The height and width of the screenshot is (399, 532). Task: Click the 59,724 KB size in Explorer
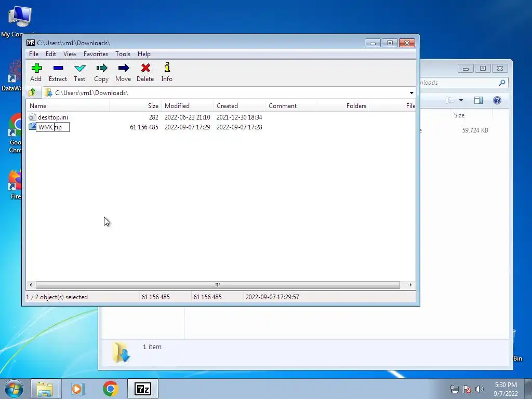click(475, 130)
